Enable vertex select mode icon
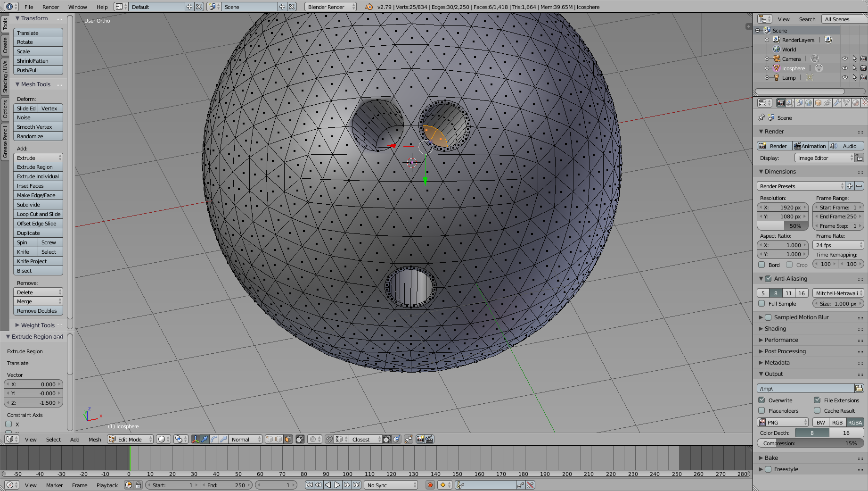This screenshot has width=868, height=491. (x=270, y=439)
